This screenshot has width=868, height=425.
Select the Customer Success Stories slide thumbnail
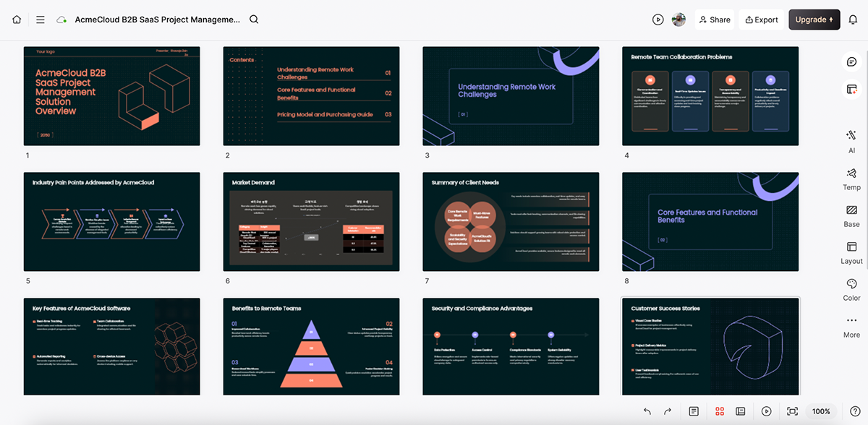710,345
